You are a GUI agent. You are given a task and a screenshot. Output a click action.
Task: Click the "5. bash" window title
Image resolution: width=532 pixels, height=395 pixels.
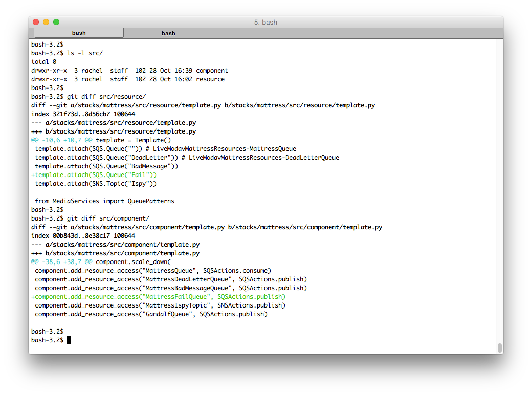[265, 23]
